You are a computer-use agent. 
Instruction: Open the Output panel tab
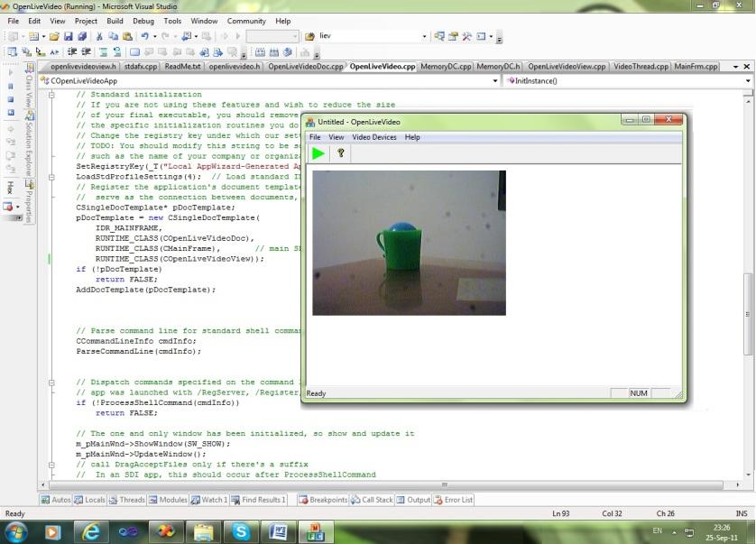coord(413,500)
